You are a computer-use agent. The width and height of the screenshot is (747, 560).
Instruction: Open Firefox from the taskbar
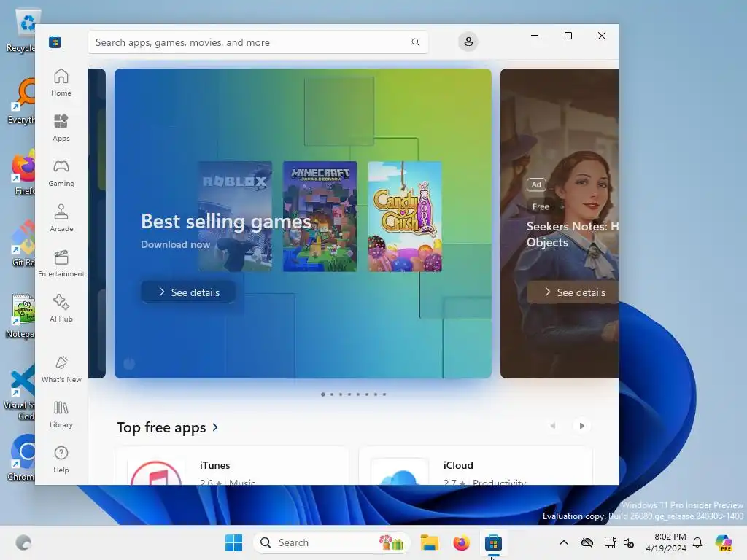(x=461, y=542)
